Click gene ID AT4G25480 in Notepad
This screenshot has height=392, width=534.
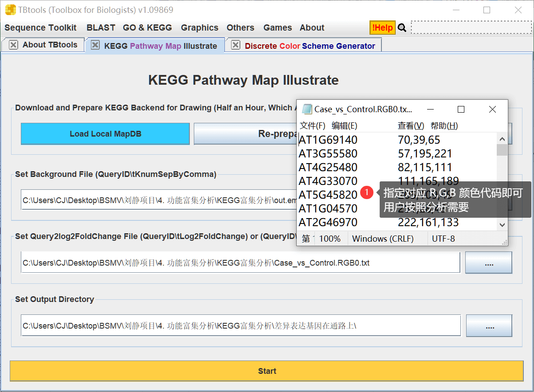tap(328, 167)
